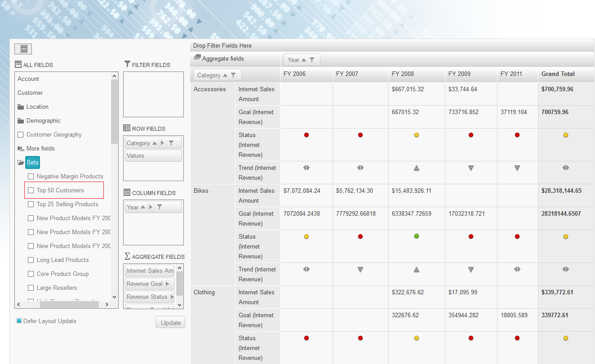
Task: Click aggregate fields list down scroll arrow
Action: [180, 305]
